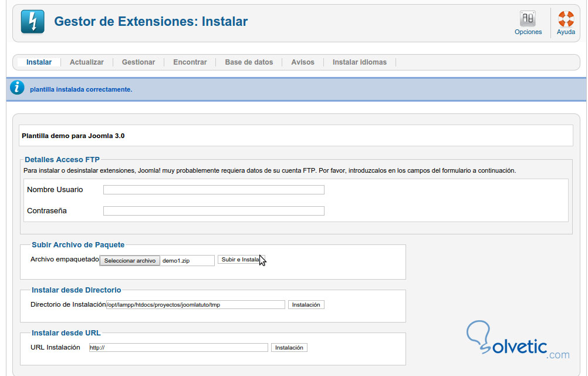Image resolution: width=588 pixels, height=376 pixels.
Task: Select the Contraseña password field
Action: tap(214, 210)
